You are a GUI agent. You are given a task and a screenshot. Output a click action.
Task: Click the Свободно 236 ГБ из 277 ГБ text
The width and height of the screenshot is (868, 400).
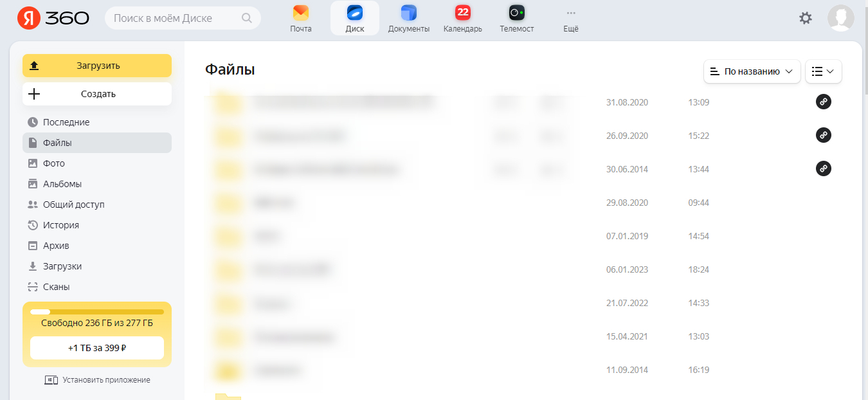click(97, 323)
